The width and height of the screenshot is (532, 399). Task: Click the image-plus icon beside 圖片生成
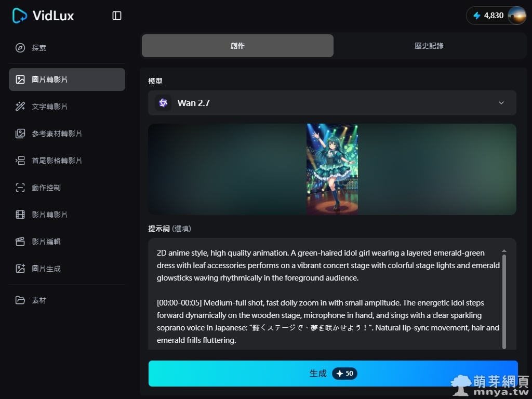tap(20, 269)
